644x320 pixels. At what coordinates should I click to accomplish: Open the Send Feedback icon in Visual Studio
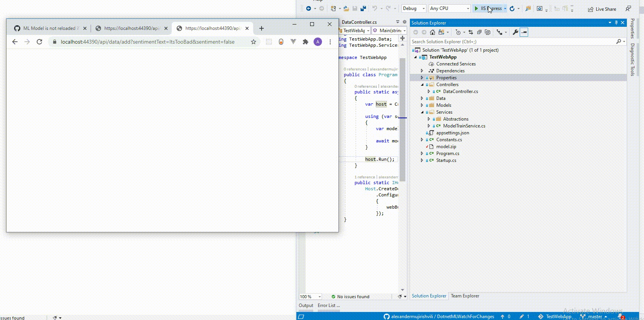pos(628,8)
